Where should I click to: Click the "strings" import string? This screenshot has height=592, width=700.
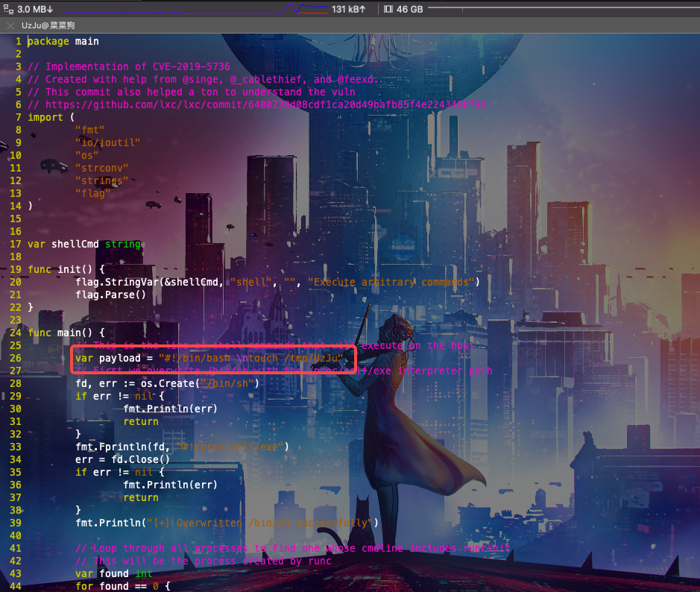click(102, 181)
